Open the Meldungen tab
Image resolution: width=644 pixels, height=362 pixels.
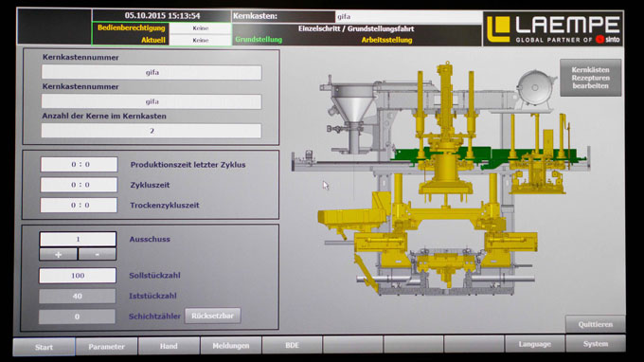[x=231, y=346]
